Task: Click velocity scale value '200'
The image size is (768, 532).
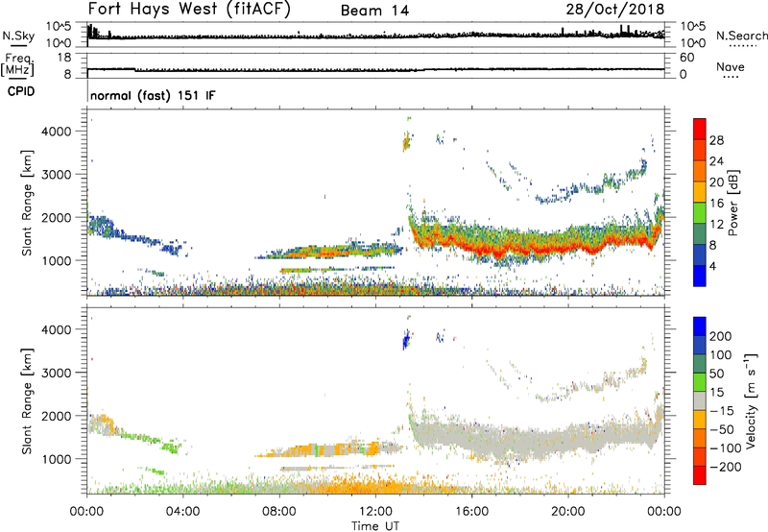Action: coord(721,336)
